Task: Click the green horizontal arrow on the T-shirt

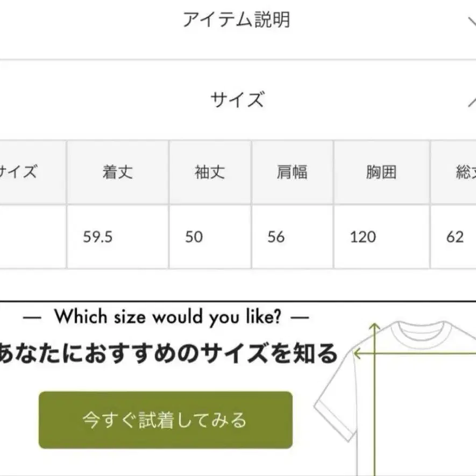Action: point(414,354)
